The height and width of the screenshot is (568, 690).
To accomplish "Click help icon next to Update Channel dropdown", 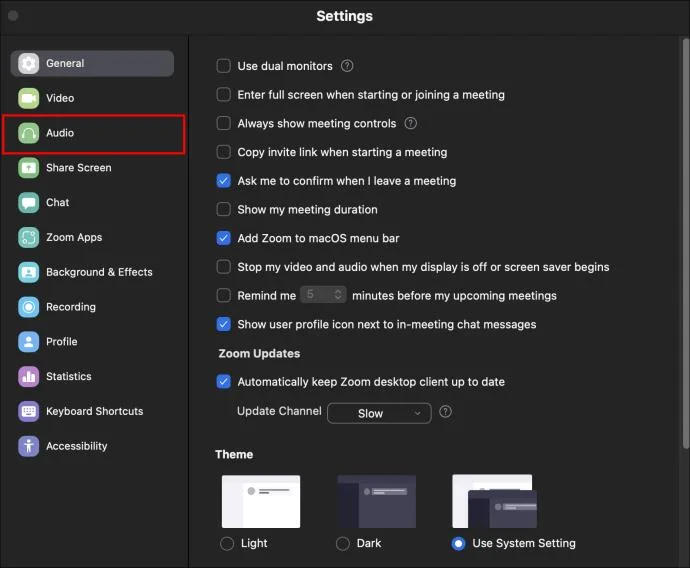I will click(445, 411).
